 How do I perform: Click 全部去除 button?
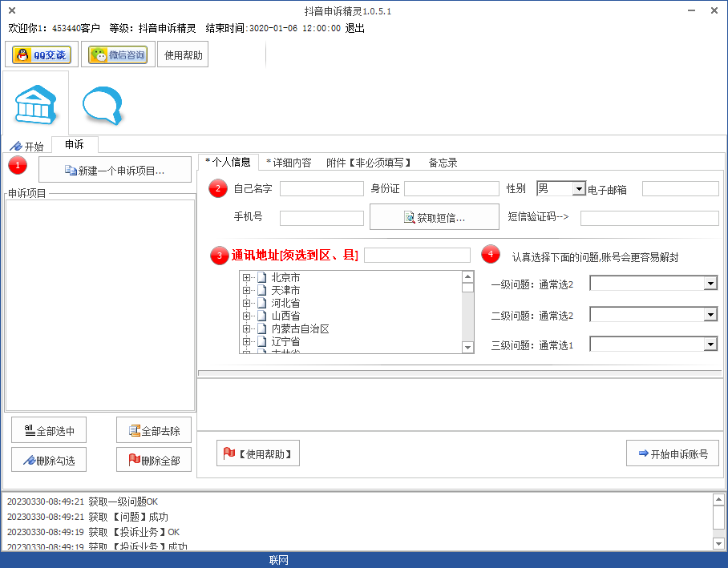(154, 430)
